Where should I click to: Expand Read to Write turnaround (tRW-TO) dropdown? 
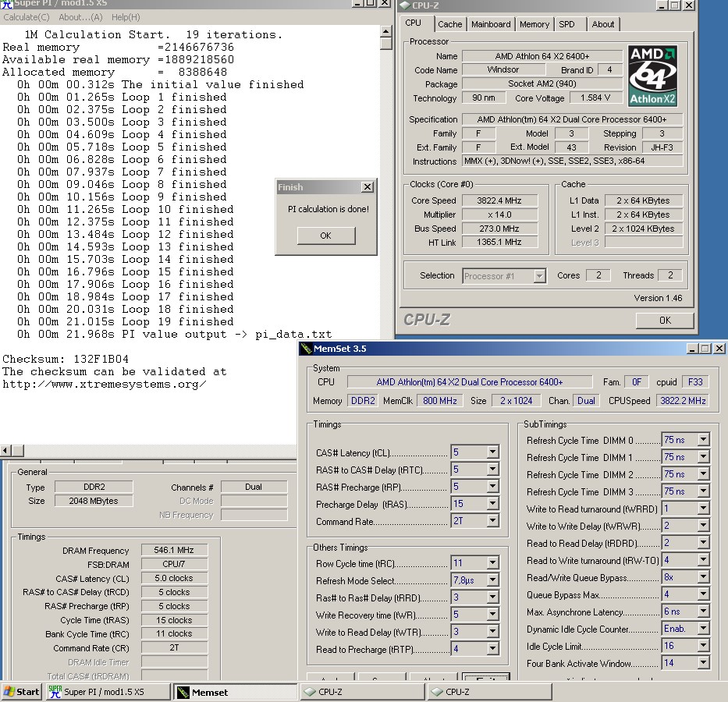[x=703, y=559]
